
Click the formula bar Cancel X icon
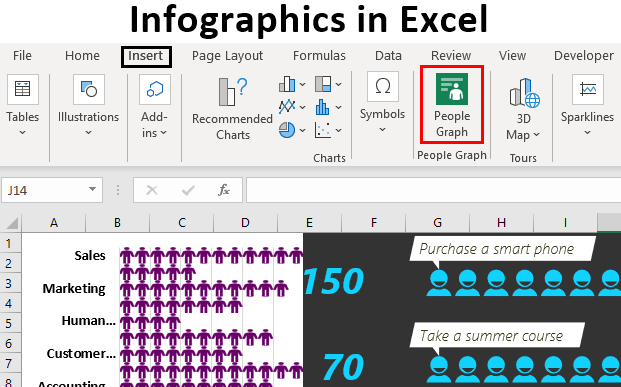[x=152, y=191]
